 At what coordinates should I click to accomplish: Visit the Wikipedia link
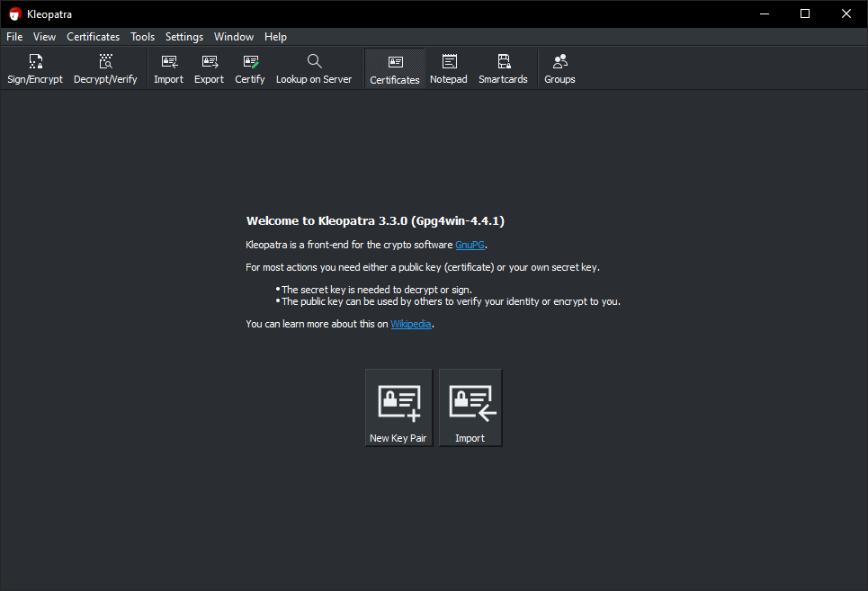coord(411,324)
